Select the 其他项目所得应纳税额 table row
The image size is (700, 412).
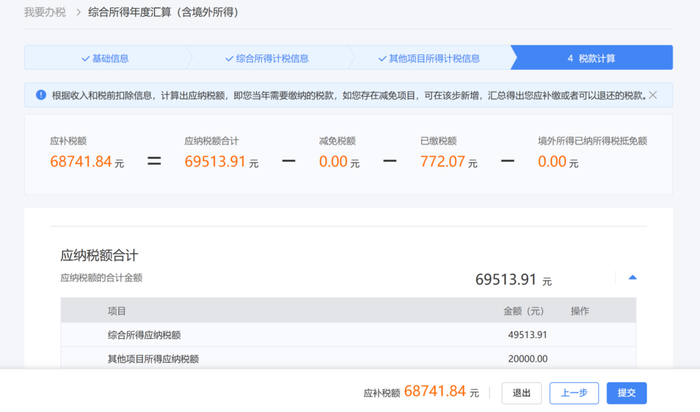[x=348, y=358]
